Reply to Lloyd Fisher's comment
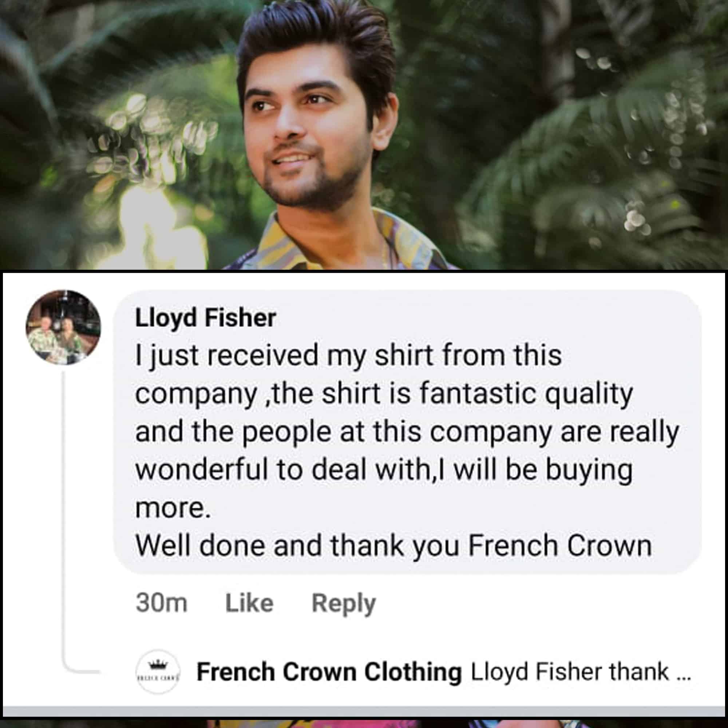Image resolution: width=728 pixels, height=728 pixels. (344, 603)
